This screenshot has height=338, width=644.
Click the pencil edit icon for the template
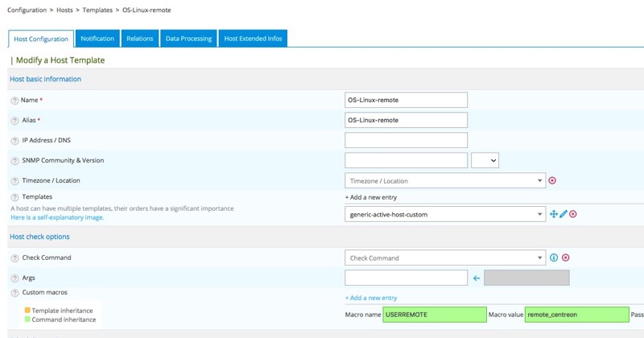pos(563,214)
